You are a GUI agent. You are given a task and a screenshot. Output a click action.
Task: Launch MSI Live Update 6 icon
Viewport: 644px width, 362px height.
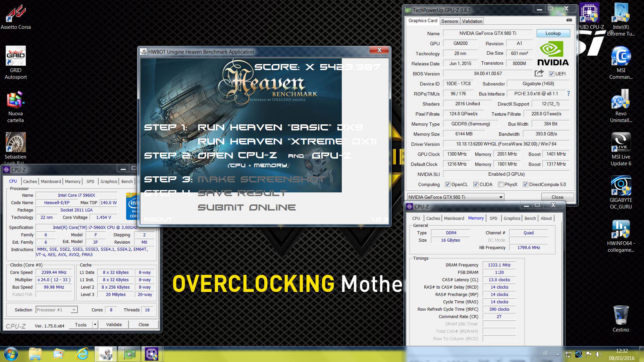621,149
